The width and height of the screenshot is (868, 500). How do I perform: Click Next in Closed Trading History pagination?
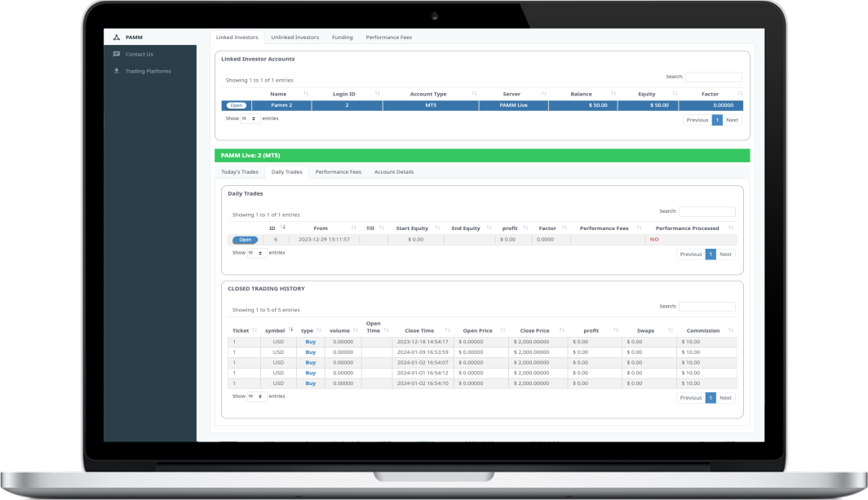(x=725, y=398)
